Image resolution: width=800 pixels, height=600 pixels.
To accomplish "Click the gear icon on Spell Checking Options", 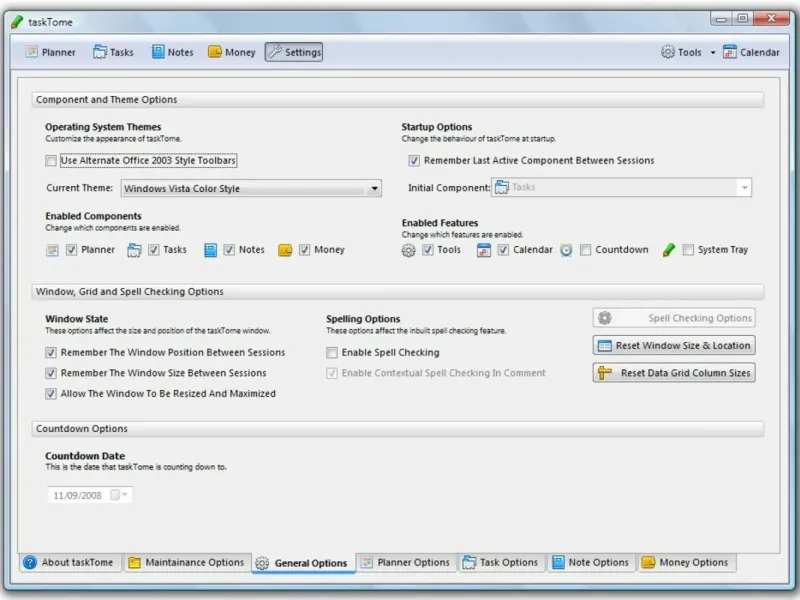I will pyautogui.click(x=605, y=318).
